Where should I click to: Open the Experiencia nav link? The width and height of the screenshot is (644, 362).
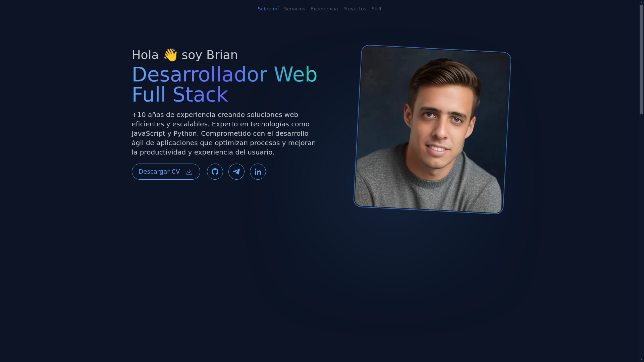(324, 9)
